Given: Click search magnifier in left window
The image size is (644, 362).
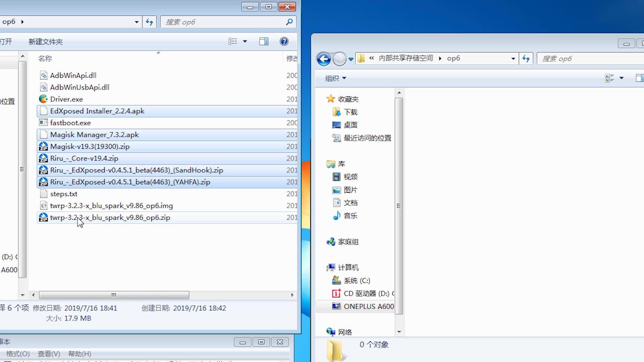Looking at the screenshot, I should [x=289, y=22].
